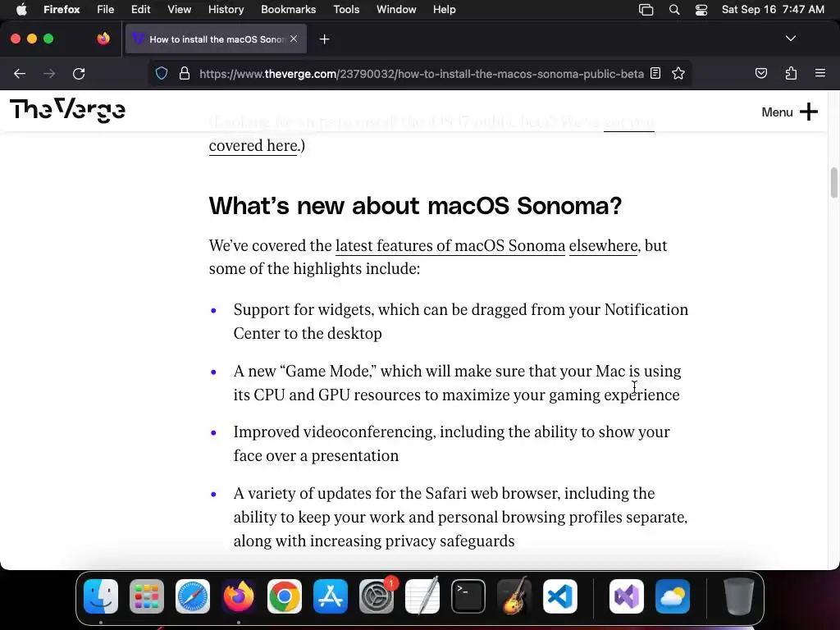Image resolution: width=840 pixels, height=630 pixels.
Task: Open Firefox View pinned button
Action: pos(103,39)
